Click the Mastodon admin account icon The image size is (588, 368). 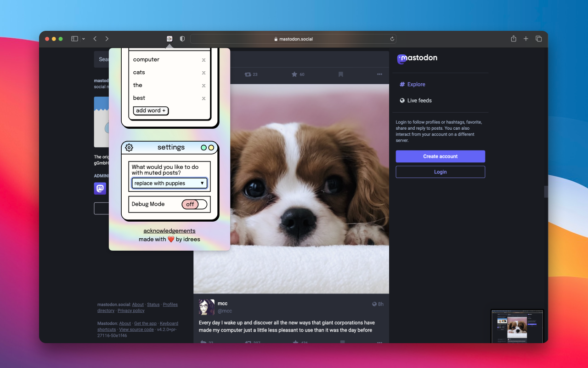[100, 189]
